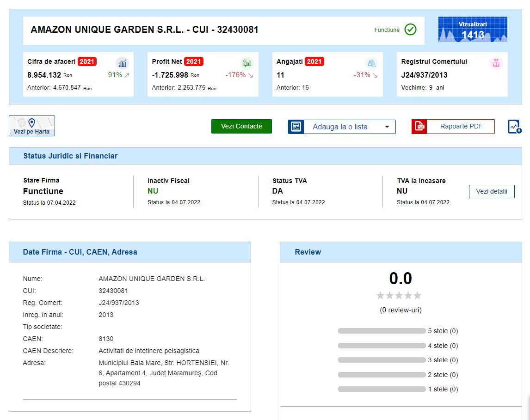Open the Vizualizari 1413 views chart
530x420 pixels.
(473, 30)
